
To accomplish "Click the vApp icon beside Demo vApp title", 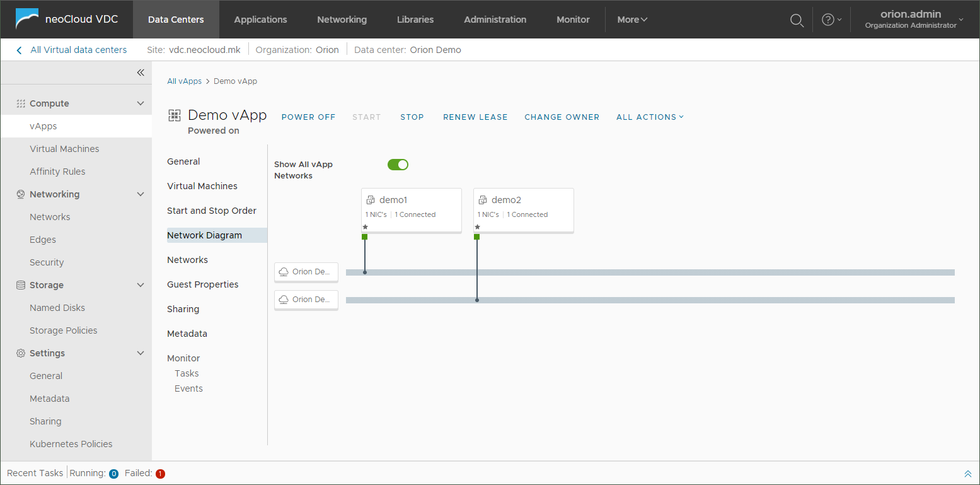I will click(174, 115).
